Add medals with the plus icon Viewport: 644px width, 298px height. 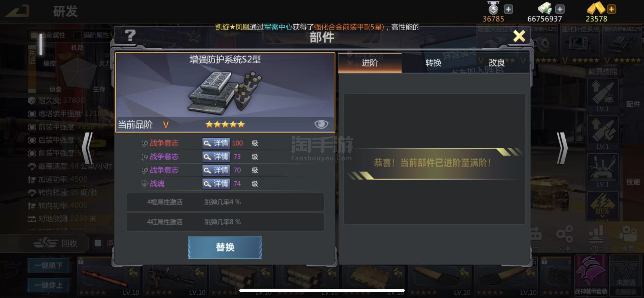pyautogui.click(x=508, y=9)
